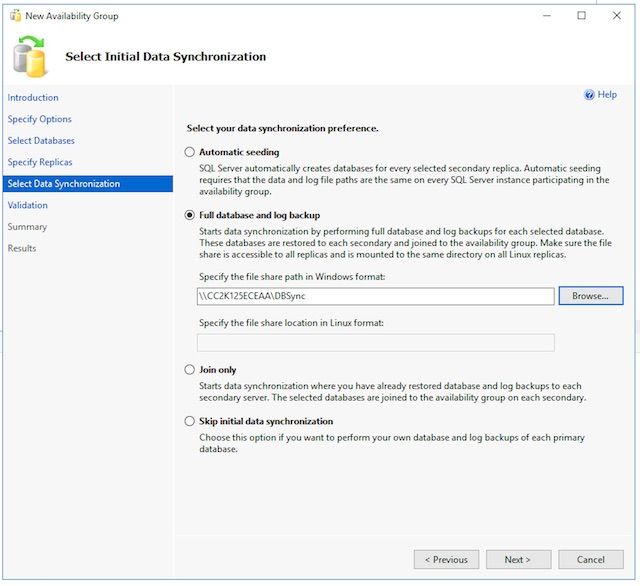Click the 'Select Initial Data Synchronization' title
The image size is (640, 586).
pyautogui.click(x=166, y=56)
